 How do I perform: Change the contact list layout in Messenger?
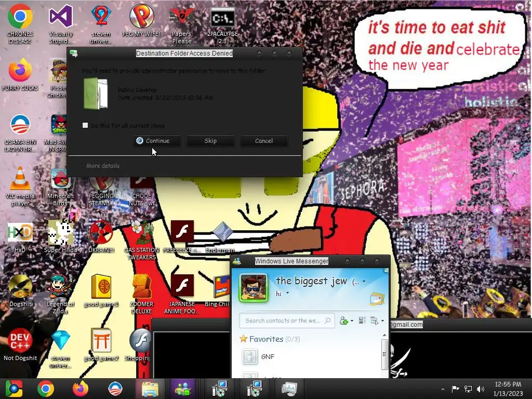[x=362, y=320]
